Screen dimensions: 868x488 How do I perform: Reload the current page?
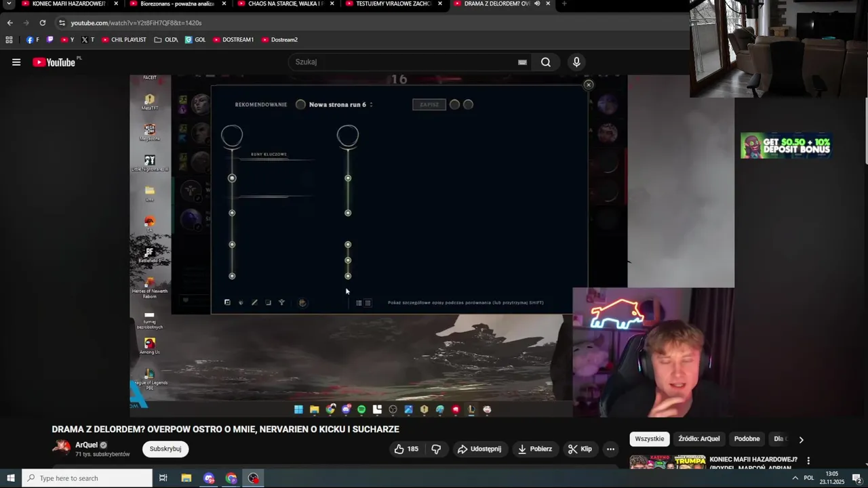pos(42,22)
